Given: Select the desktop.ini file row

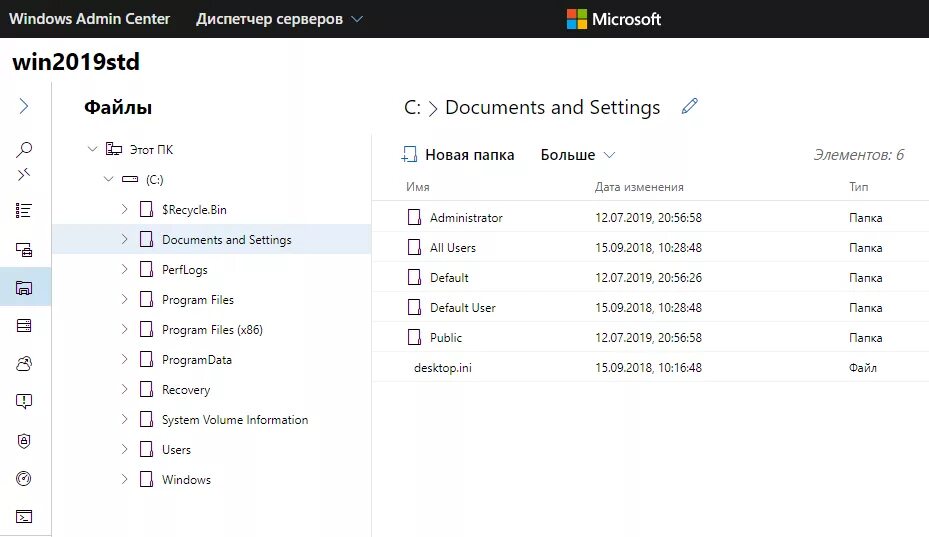Looking at the screenshot, I should (651, 367).
